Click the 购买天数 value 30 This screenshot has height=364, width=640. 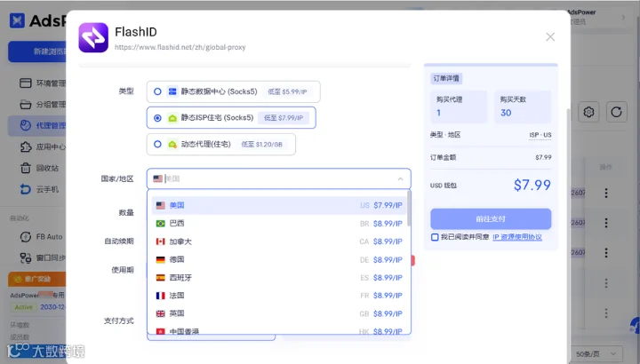[506, 113]
